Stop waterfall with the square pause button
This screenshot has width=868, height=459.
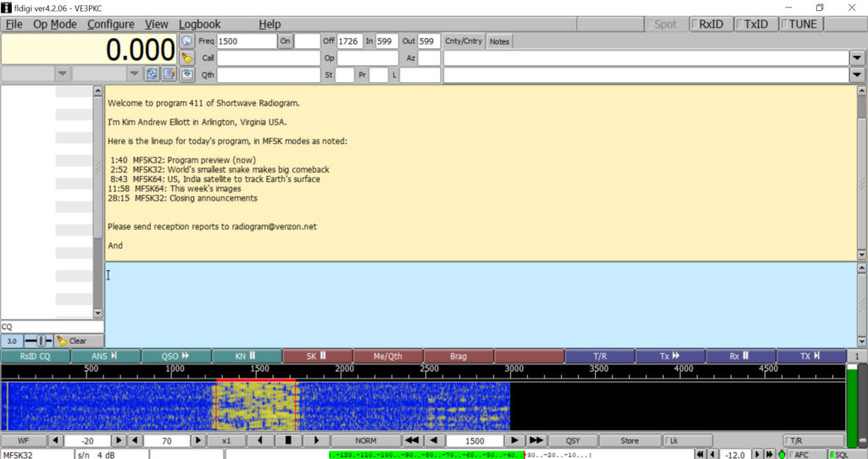coord(288,440)
